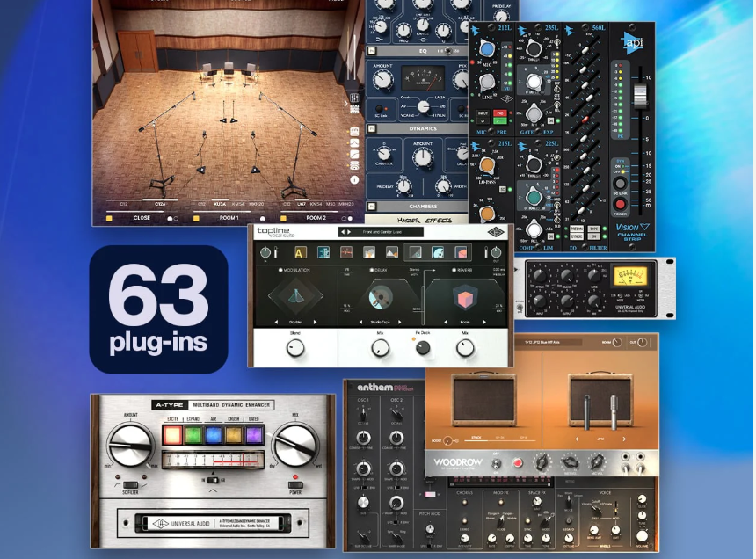Click the api Vision strip output fader

click(640, 96)
